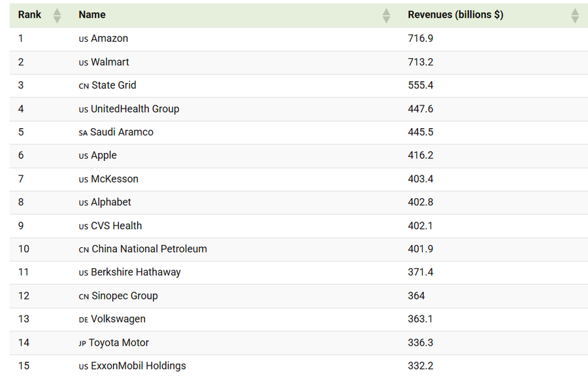Click the JP country code beside Toyota Motor
This screenshot has height=376, width=588.
(x=82, y=343)
